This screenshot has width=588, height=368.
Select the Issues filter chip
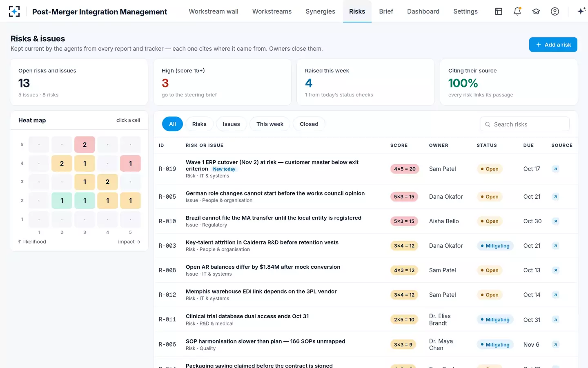[x=231, y=124]
